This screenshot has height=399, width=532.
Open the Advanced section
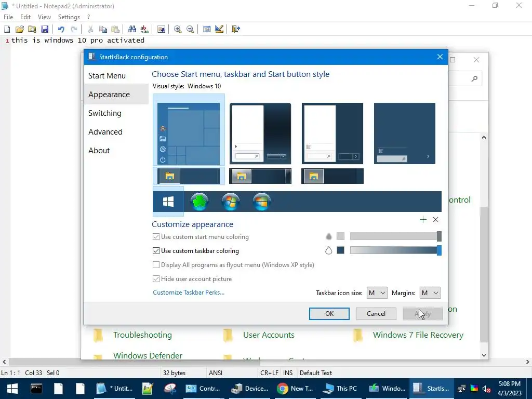pyautogui.click(x=105, y=131)
